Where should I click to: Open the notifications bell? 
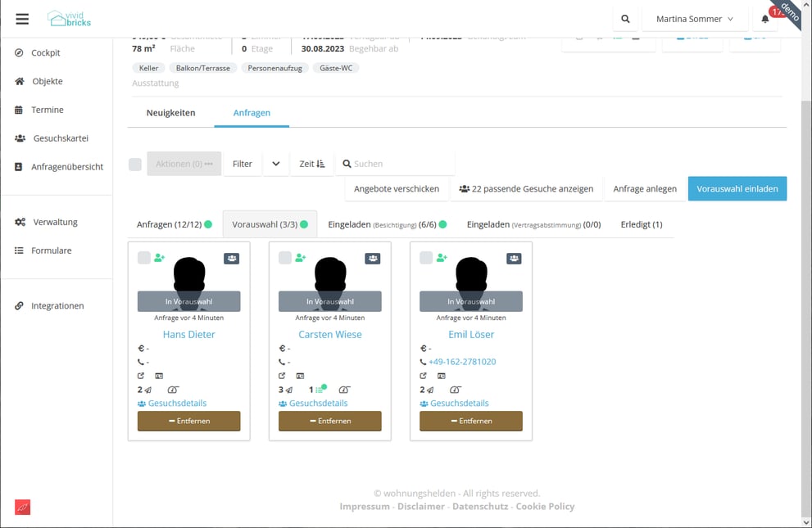point(765,19)
